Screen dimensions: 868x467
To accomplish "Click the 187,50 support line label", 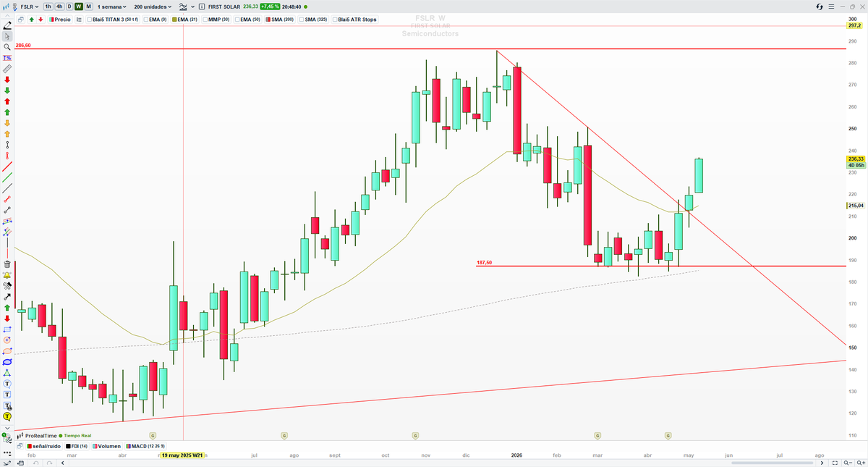I will point(484,263).
